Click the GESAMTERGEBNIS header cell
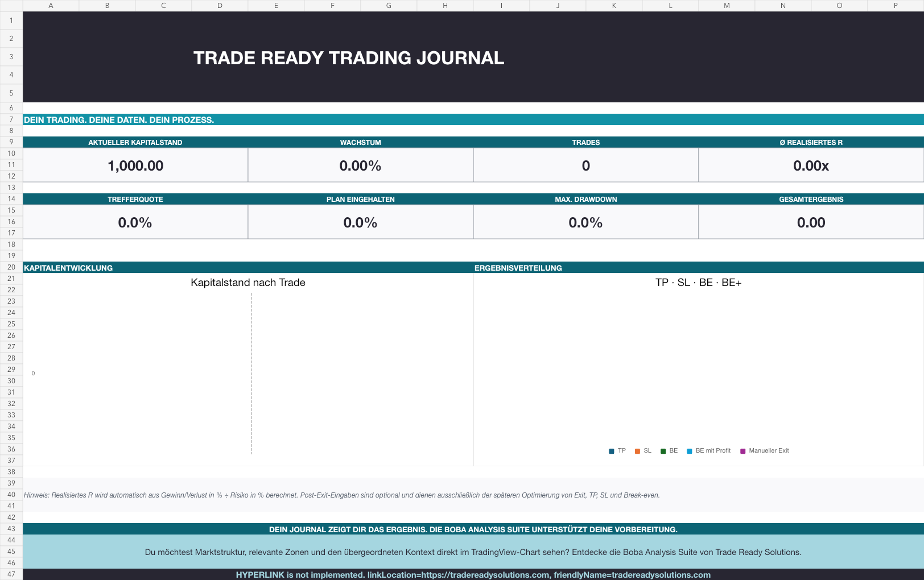This screenshot has height=580, width=924. pyautogui.click(x=811, y=199)
